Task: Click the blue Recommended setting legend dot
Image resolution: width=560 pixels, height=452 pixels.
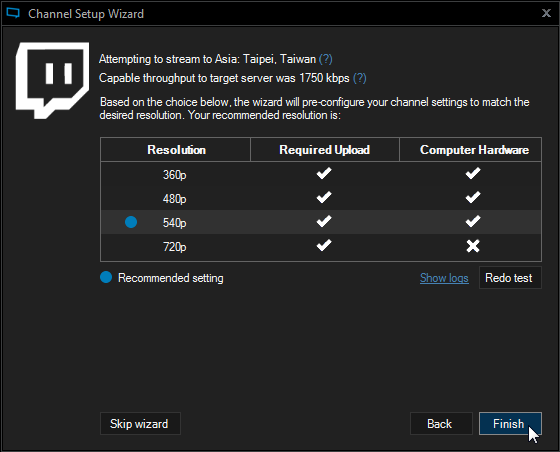Action: [106, 277]
